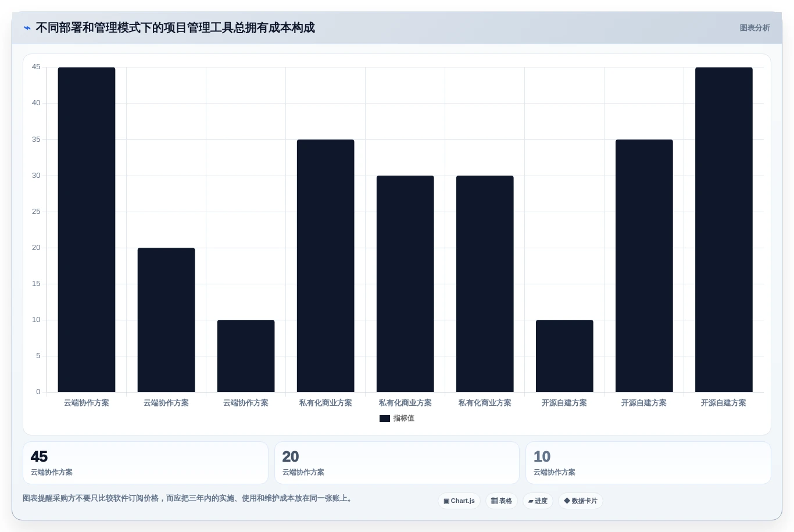Click the 云端协作方案 bar with value 10
This screenshot has height=532, width=794.
coord(246,356)
